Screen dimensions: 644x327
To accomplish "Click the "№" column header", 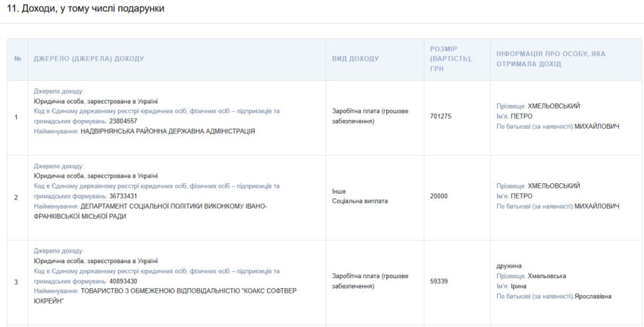I will coord(17,59).
